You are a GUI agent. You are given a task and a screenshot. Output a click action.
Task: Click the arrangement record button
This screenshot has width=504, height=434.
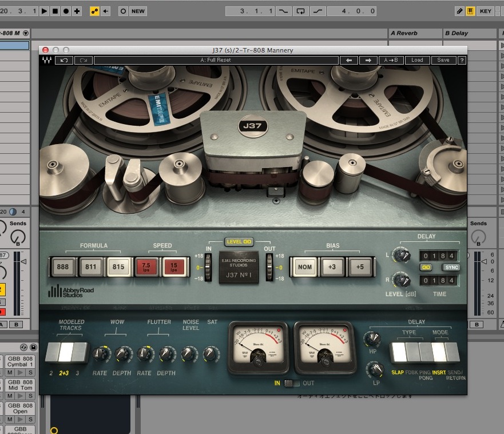pos(66,11)
